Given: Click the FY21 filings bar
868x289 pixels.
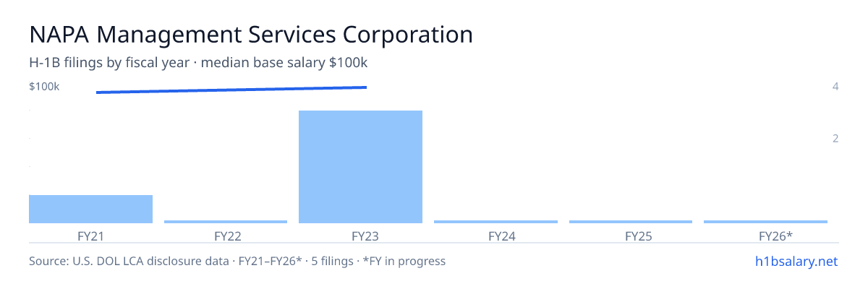Looking at the screenshot, I should (x=90, y=209).
